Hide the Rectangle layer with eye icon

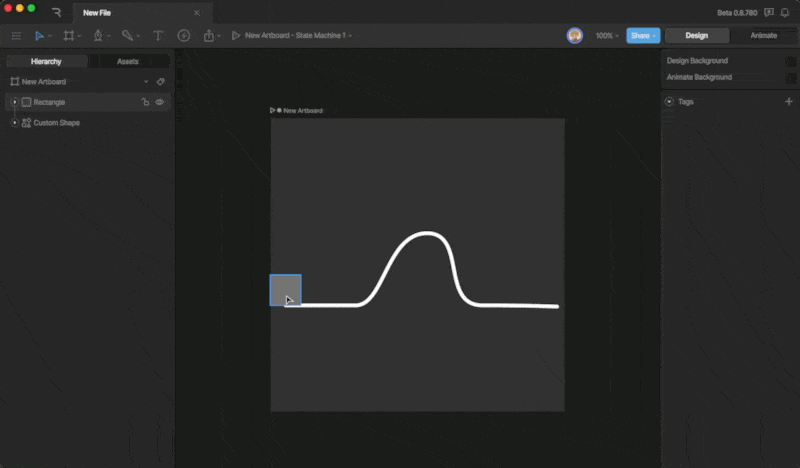(x=159, y=102)
